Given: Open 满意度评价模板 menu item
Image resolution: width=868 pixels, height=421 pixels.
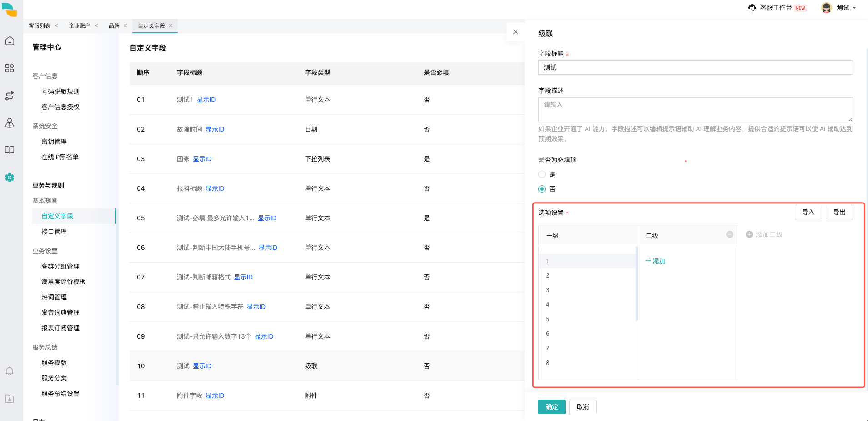Looking at the screenshot, I should 64,282.
